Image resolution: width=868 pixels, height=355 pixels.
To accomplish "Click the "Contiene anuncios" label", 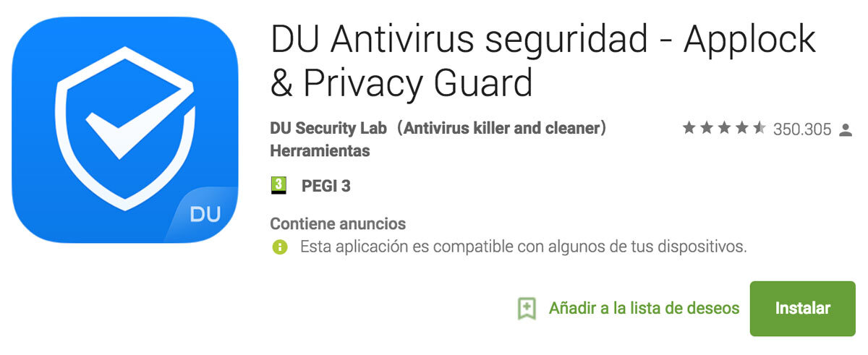I will 338,224.
